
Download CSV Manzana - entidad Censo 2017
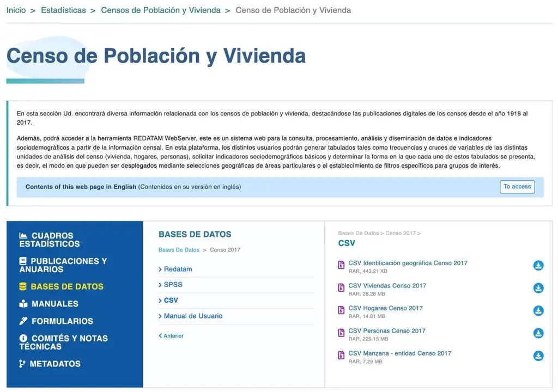point(538,356)
